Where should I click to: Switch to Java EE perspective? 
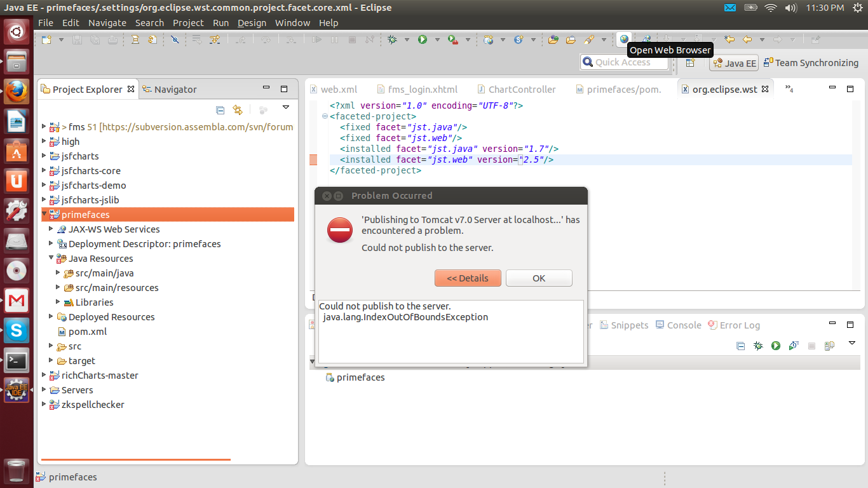(735, 63)
